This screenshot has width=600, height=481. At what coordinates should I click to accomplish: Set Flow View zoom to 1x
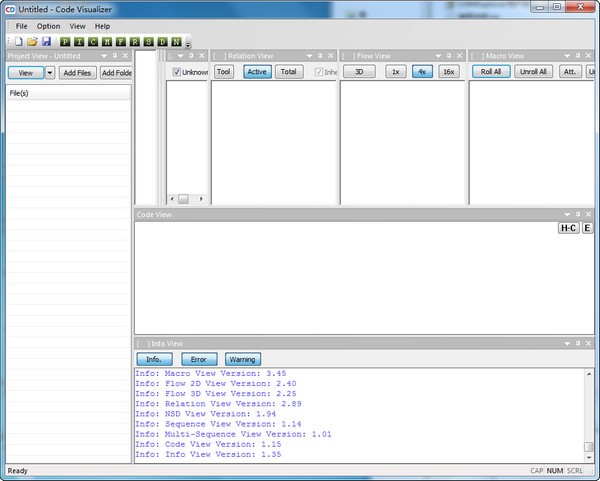[396, 72]
